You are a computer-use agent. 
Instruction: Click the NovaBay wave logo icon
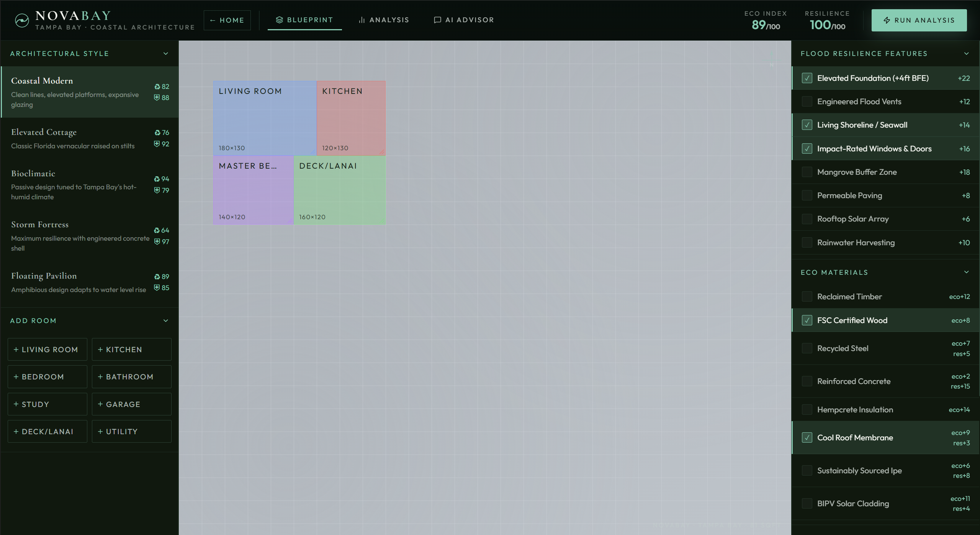coord(22,20)
